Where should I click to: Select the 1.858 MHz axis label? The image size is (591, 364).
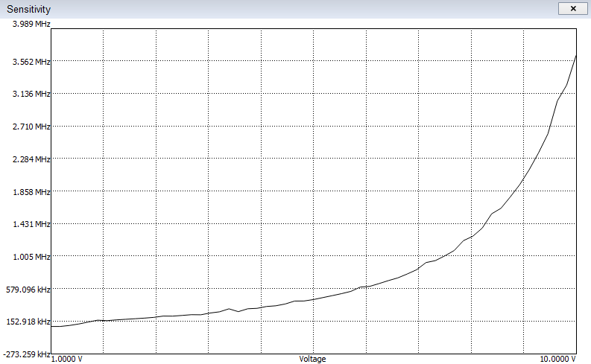(31, 192)
